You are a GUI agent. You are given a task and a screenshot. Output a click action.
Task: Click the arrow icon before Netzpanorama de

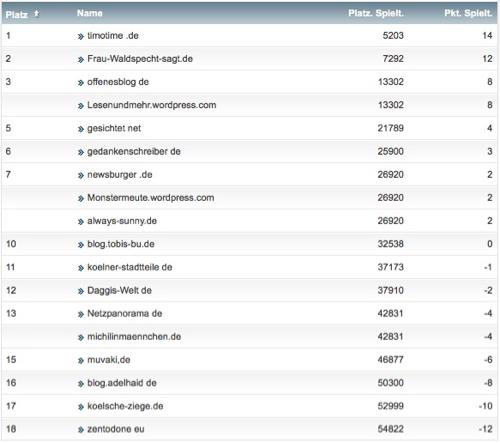[x=81, y=315]
